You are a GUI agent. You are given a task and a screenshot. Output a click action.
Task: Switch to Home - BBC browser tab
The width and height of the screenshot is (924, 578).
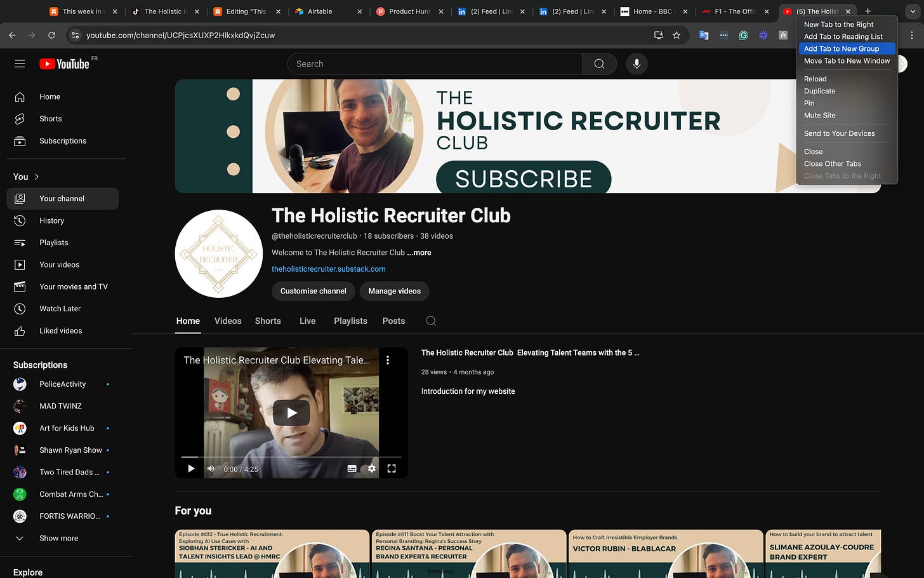654,11
